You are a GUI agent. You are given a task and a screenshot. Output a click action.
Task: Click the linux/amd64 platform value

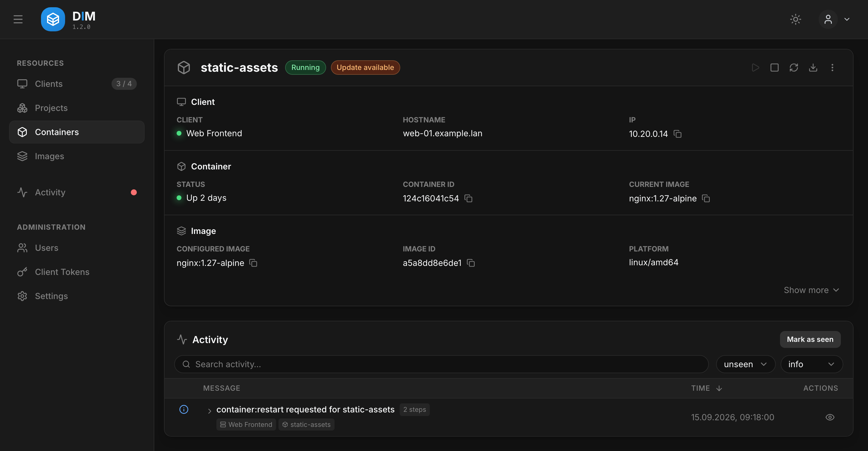tap(653, 262)
